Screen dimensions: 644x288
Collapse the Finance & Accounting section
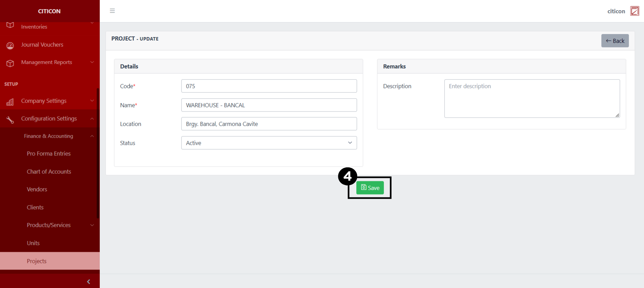click(x=92, y=136)
